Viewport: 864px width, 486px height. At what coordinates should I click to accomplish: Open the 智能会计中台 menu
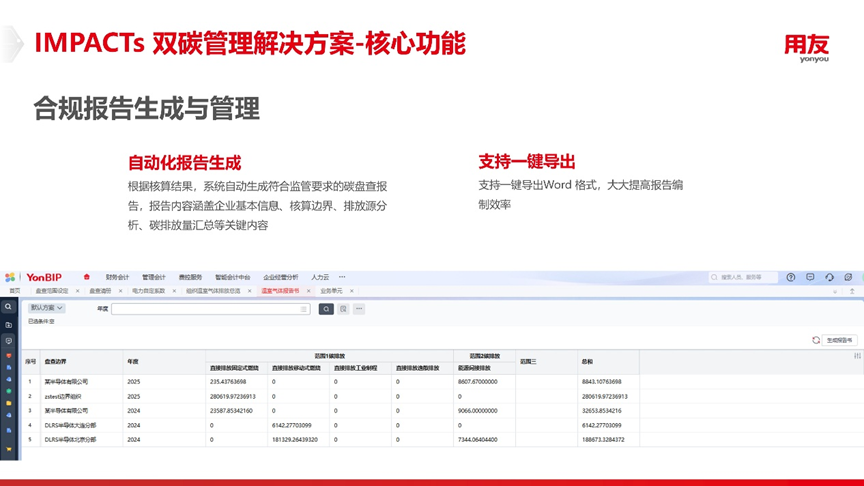coord(233,277)
